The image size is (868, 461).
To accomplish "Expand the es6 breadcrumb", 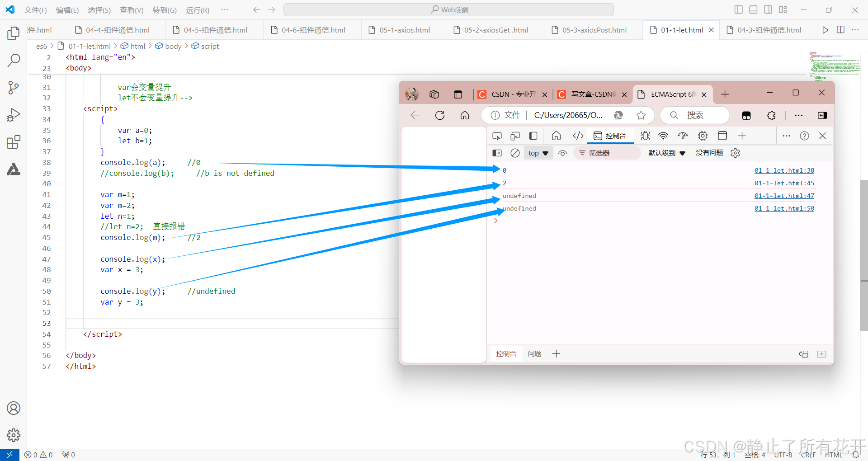I will (x=42, y=46).
